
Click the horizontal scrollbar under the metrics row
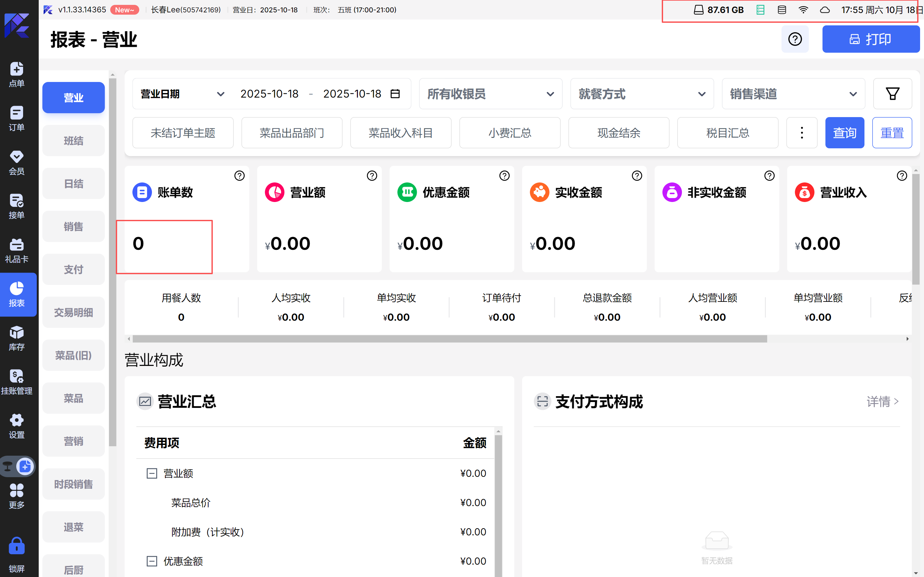[449, 339]
